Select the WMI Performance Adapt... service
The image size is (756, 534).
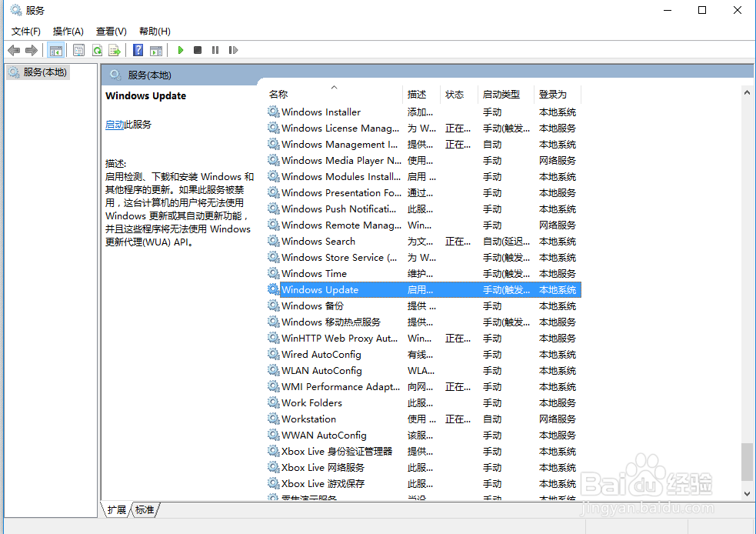coord(424,387)
